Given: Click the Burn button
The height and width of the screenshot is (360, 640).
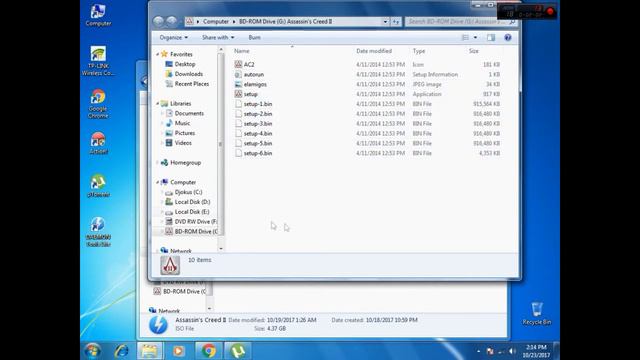Looking at the screenshot, I should pos(254,37).
